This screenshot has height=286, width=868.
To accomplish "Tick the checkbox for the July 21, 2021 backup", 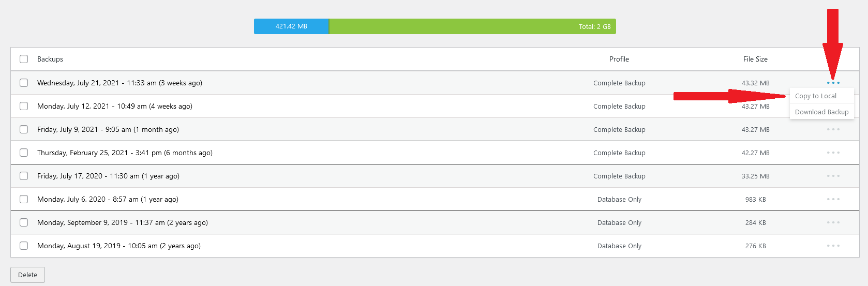I will [x=24, y=83].
